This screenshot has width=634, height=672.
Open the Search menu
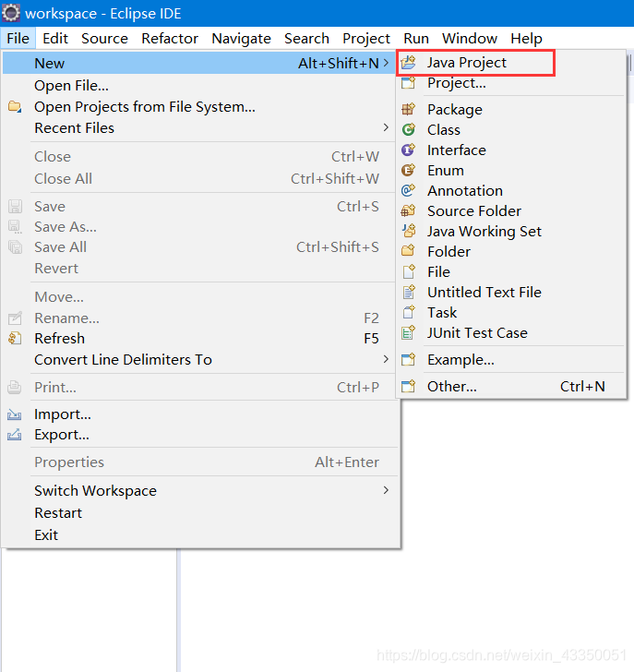pyautogui.click(x=306, y=39)
